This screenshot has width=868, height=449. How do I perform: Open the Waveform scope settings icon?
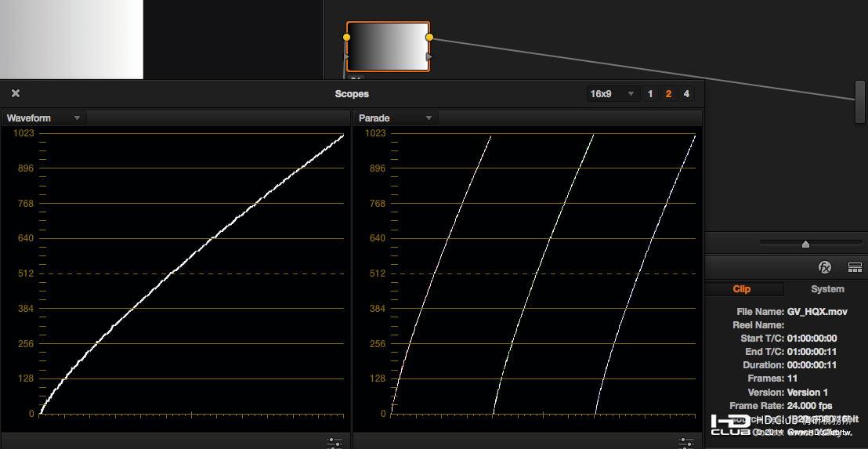tap(335, 443)
